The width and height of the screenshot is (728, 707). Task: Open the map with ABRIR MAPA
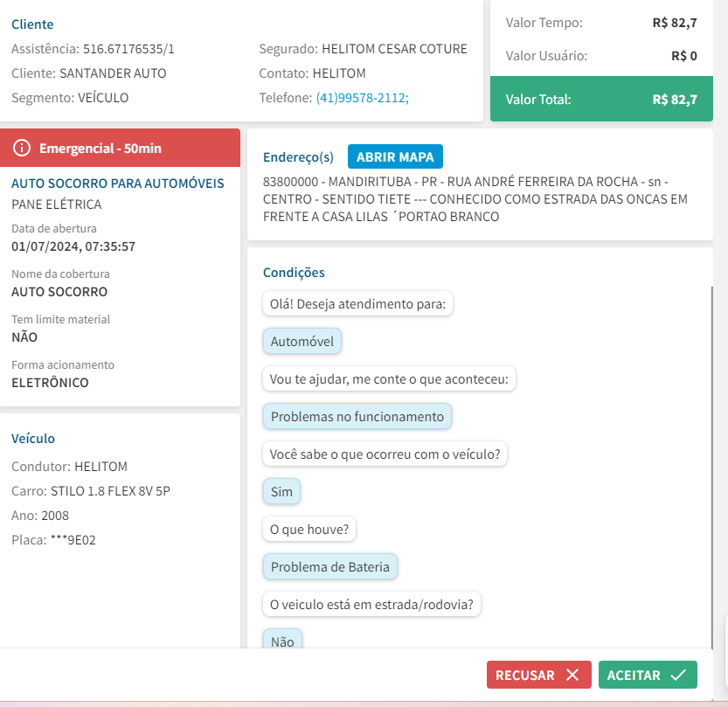point(396,157)
